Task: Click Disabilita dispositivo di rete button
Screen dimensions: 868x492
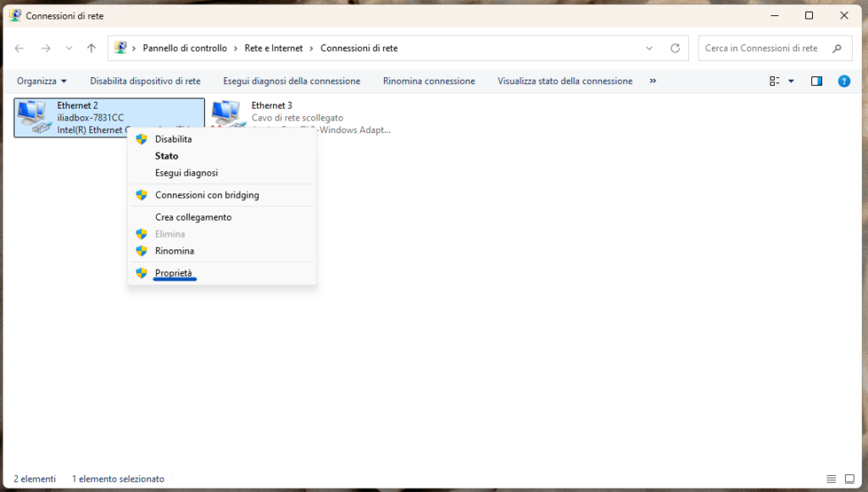Action: [x=145, y=81]
